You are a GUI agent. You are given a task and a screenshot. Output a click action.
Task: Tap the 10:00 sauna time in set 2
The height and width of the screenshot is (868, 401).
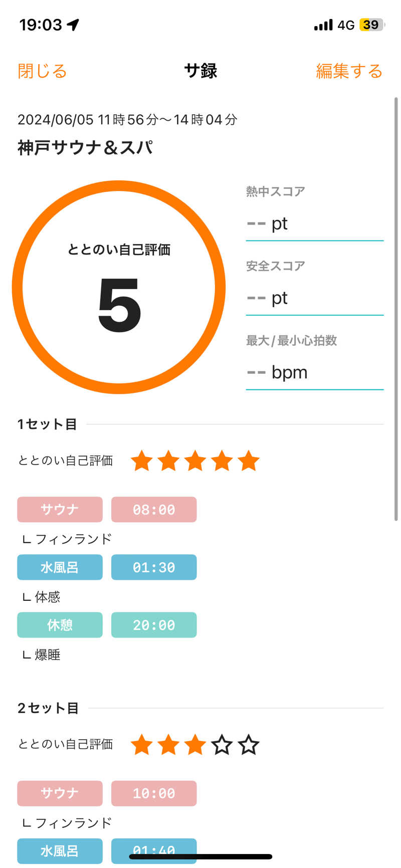pos(154,793)
